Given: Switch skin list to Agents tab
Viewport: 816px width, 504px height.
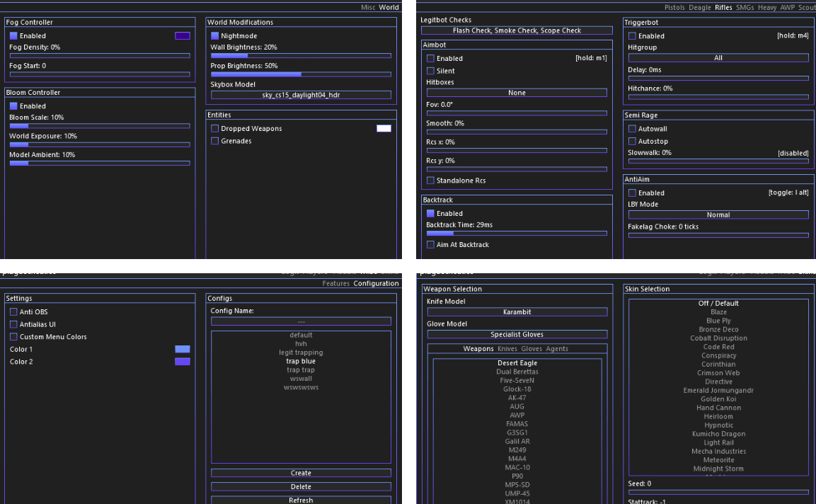Looking at the screenshot, I should (557, 349).
